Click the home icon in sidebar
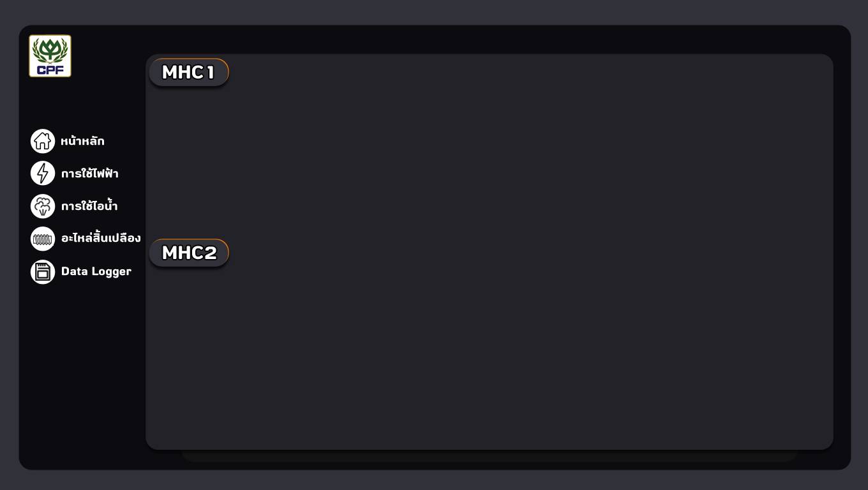 [43, 141]
